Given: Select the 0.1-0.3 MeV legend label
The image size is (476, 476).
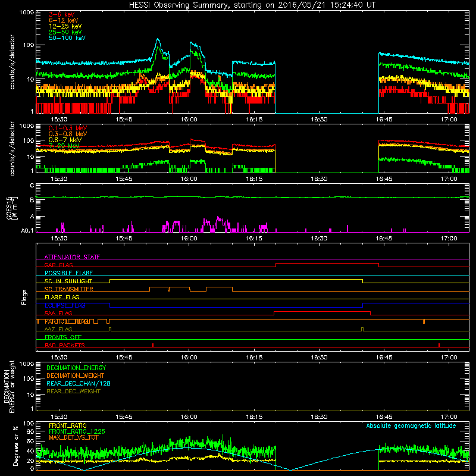Looking at the screenshot, I should point(68,128).
